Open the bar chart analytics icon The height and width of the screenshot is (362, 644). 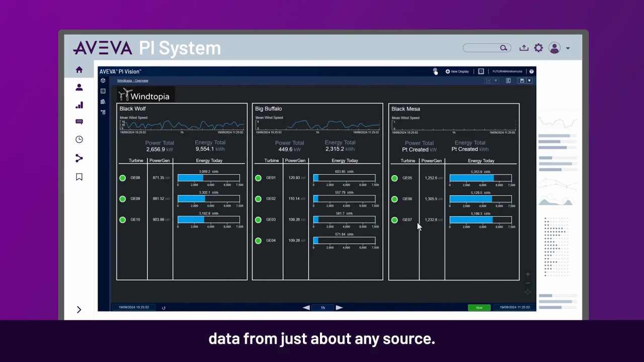(x=79, y=105)
